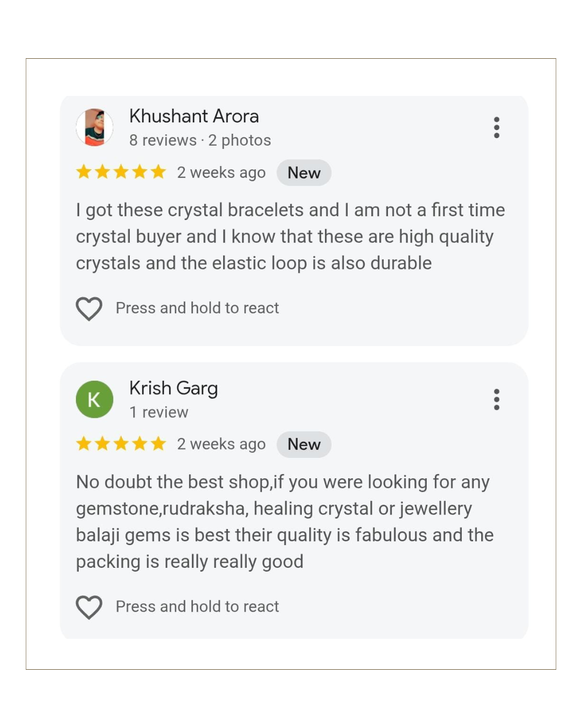The width and height of the screenshot is (582, 728).
Task: Click "1 review" under Krish Garg
Action: tap(159, 413)
